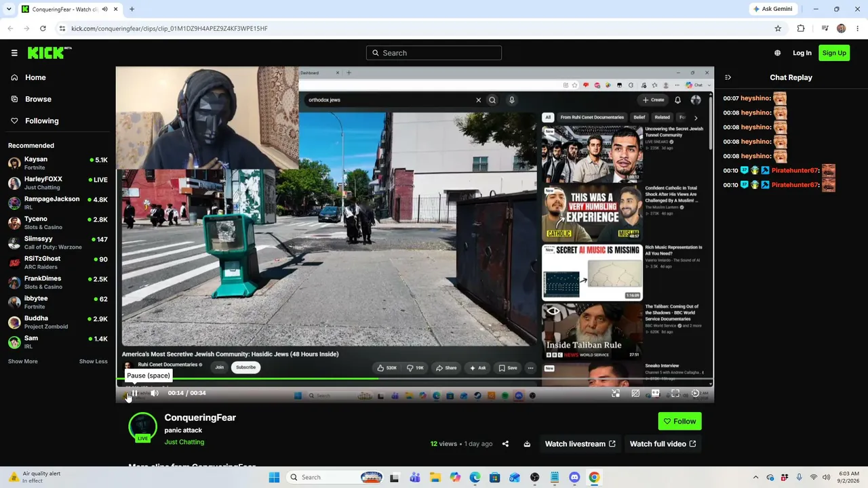868x488 pixels.
Task: Open the language globe selector
Action: click(x=777, y=53)
